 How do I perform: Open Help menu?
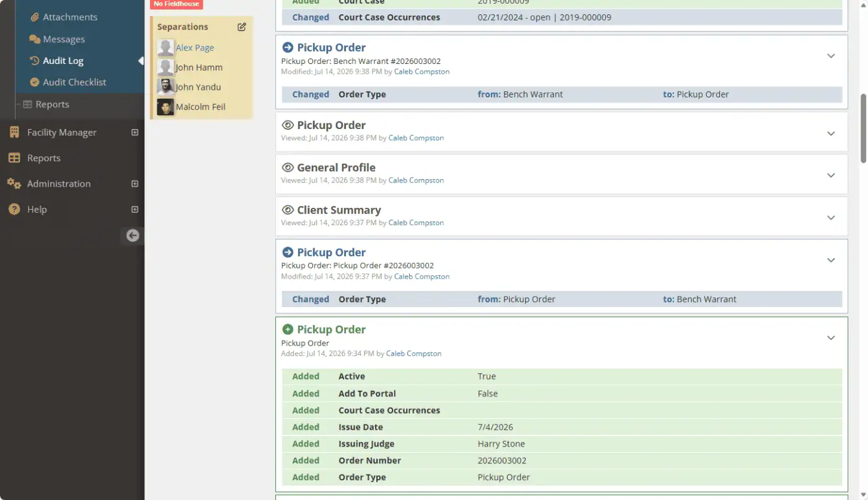click(x=37, y=210)
